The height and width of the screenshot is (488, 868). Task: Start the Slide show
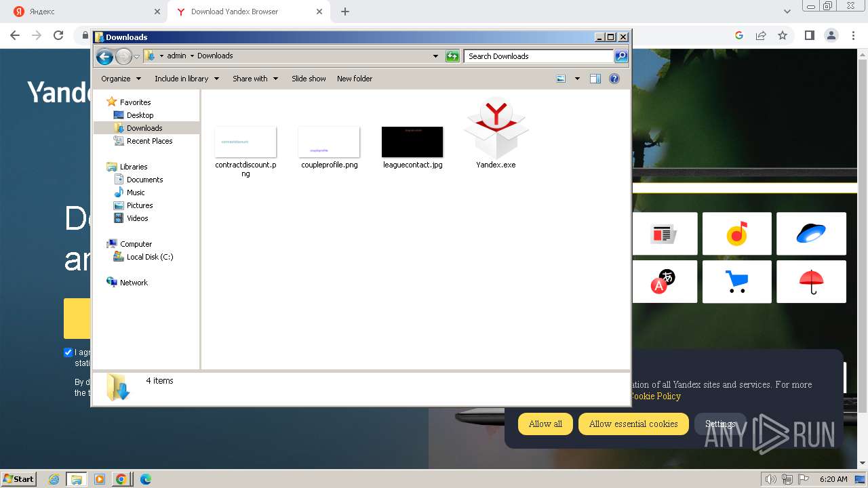coord(309,79)
